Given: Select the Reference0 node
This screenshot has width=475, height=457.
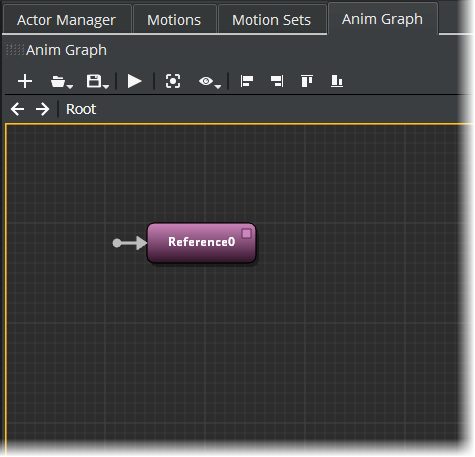Looking at the screenshot, I should pos(201,243).
